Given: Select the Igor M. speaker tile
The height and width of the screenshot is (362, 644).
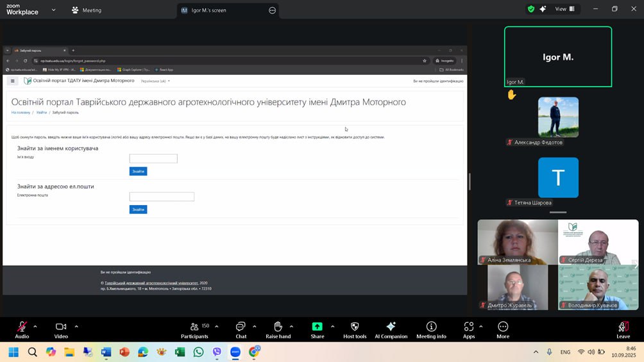Looking at the screenshot, I should [x=558, y=56].
